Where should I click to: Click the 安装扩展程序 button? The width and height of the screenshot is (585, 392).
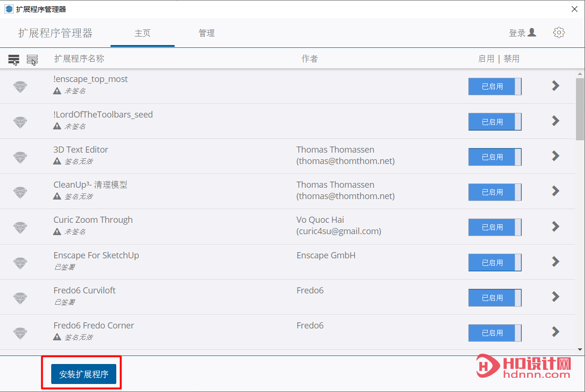coord(84,374)
